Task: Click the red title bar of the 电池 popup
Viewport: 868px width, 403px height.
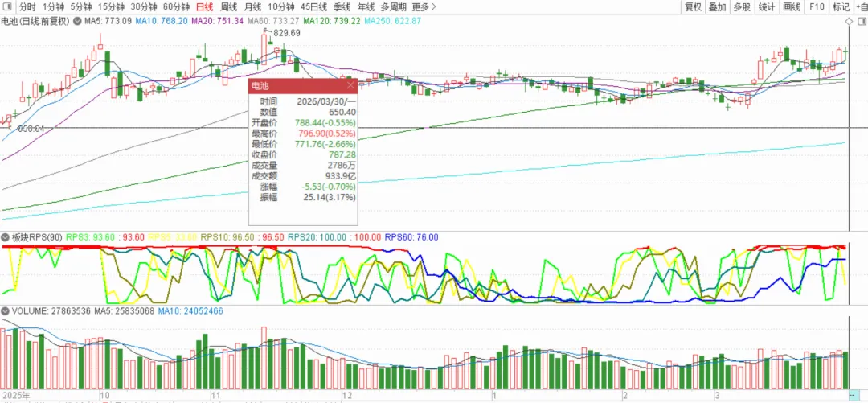Action: 303,85
